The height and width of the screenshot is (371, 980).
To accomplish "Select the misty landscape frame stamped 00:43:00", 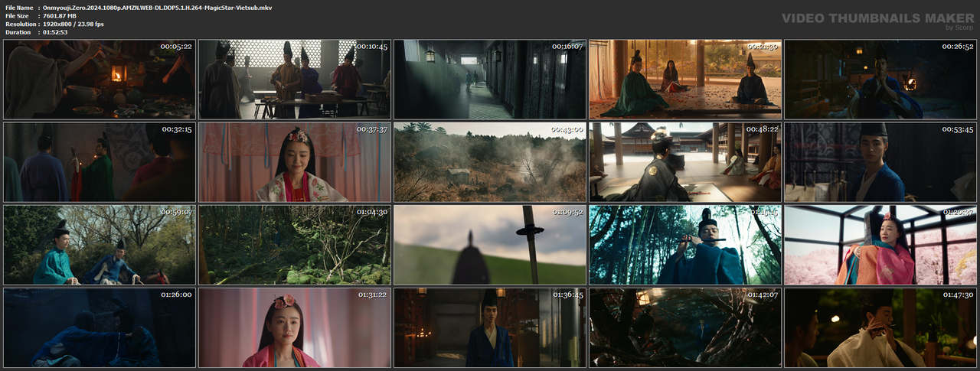I will pyautogui.click(x=490, y=162).
